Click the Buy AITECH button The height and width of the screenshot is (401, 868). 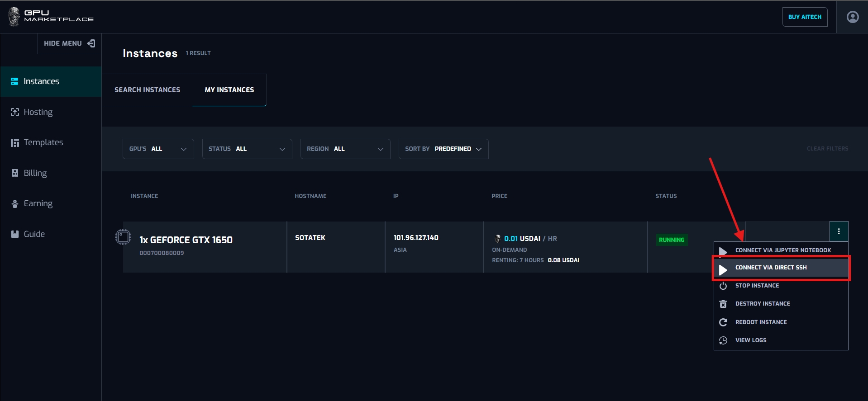click(804, 17)
